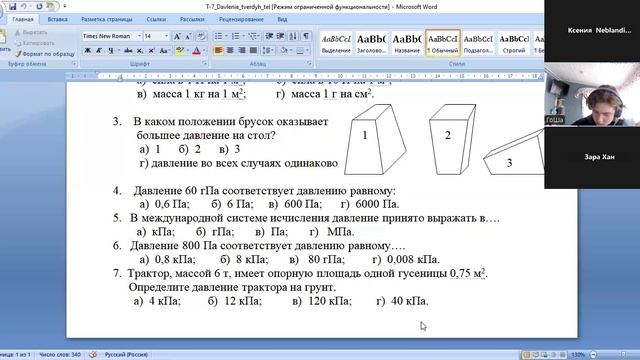Align text left
The height and width of the screenshot is (360, 640).
pyautogui.click(x=218, y=51)
